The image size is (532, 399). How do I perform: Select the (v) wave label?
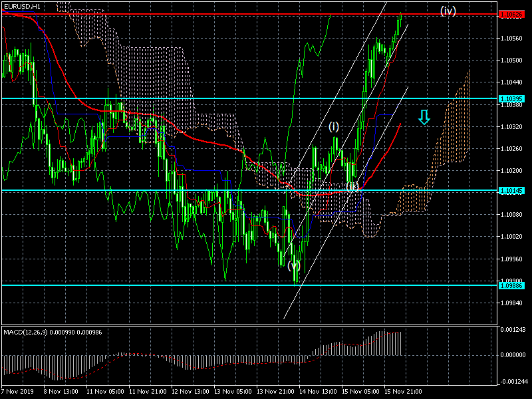[x=294, y=265]
